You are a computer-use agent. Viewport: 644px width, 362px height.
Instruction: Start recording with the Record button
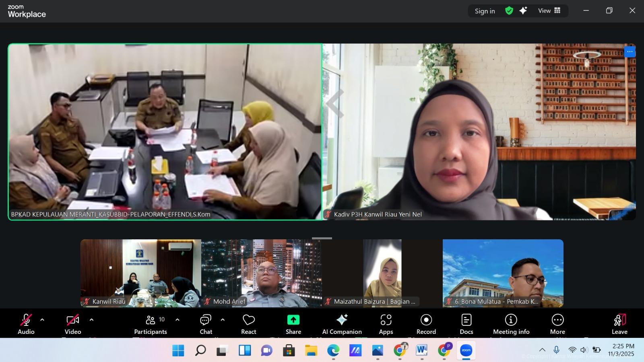[426, 324]
